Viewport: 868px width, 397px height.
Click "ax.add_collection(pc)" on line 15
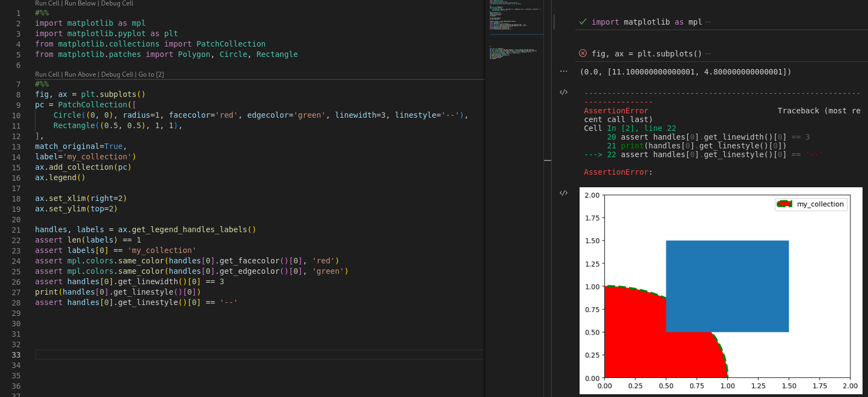click(x=83, y=167)
